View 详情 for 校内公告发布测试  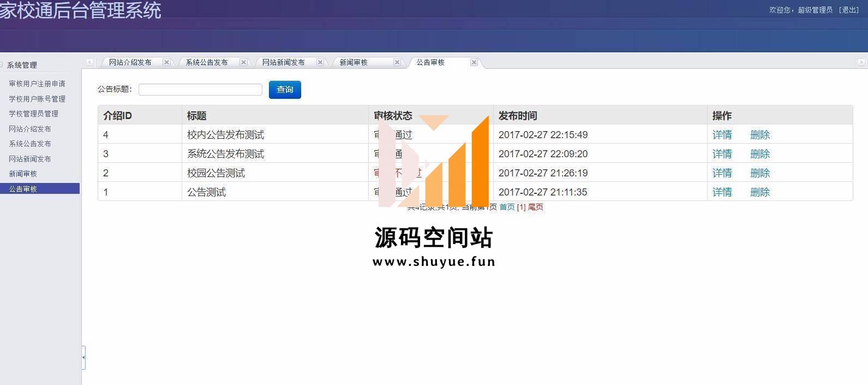722,135
